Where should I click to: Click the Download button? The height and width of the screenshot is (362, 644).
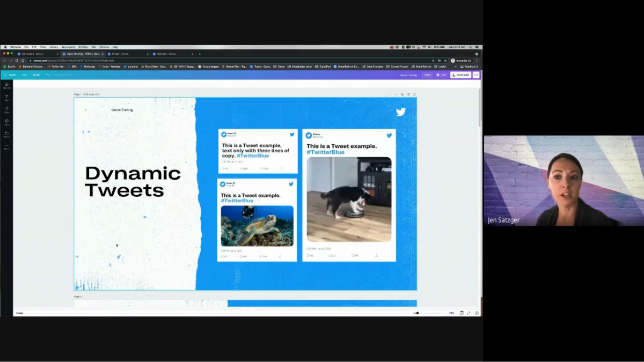click(460, 75)
